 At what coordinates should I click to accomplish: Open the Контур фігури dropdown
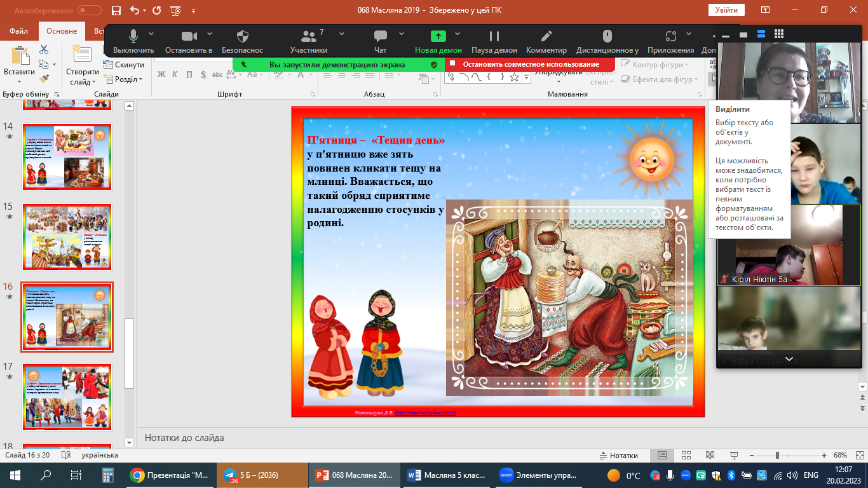coord(654,65)
